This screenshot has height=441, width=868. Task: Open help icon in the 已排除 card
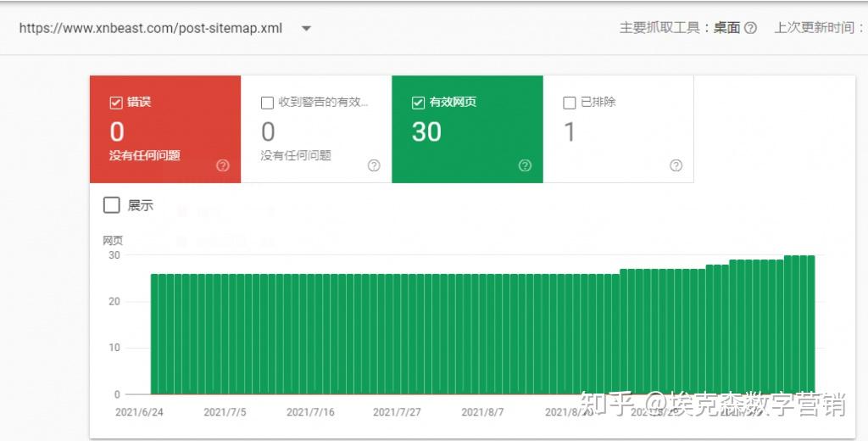click(x=676, y=165)
